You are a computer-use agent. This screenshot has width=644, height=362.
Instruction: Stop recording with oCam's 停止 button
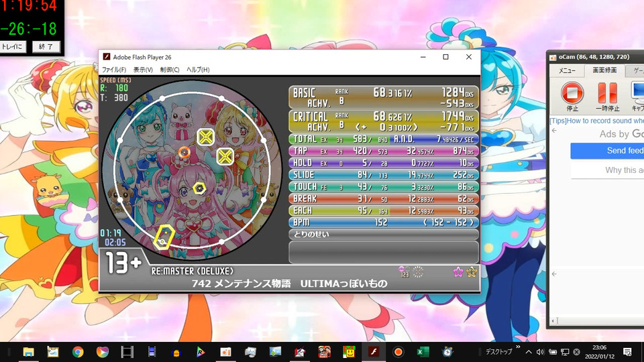pos(572,96)
